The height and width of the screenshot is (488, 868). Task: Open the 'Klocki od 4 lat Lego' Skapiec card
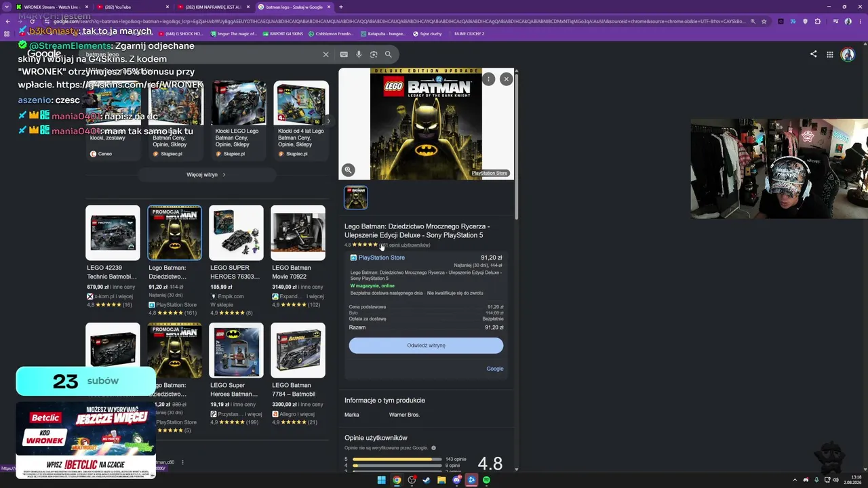click(301, 119)
